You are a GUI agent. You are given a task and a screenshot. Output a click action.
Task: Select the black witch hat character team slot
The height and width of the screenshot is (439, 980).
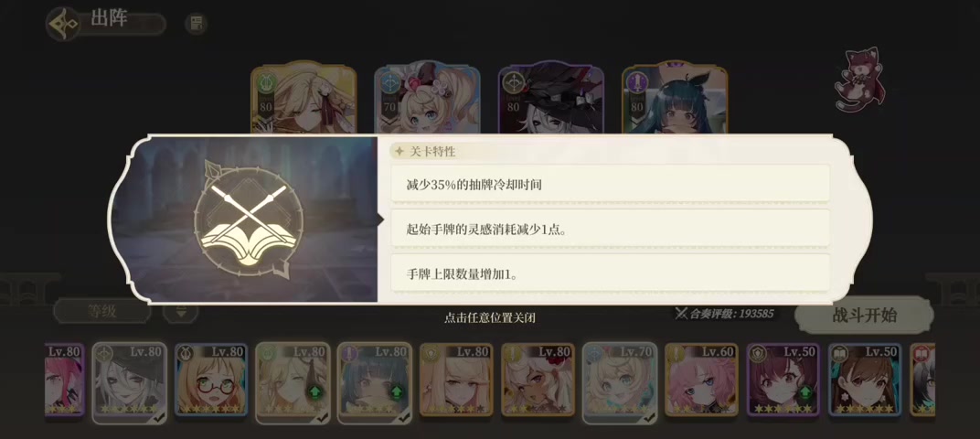(551, 98)
